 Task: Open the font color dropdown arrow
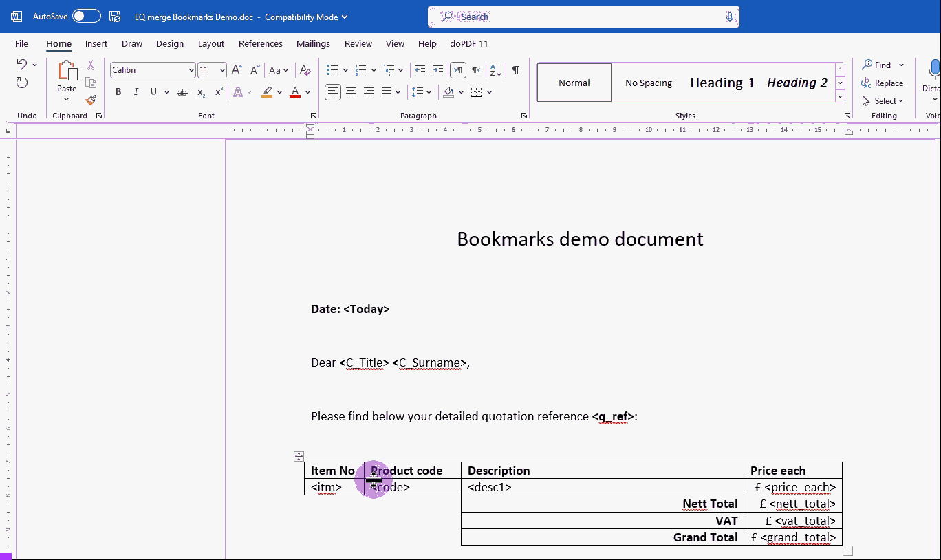point(307,92)
